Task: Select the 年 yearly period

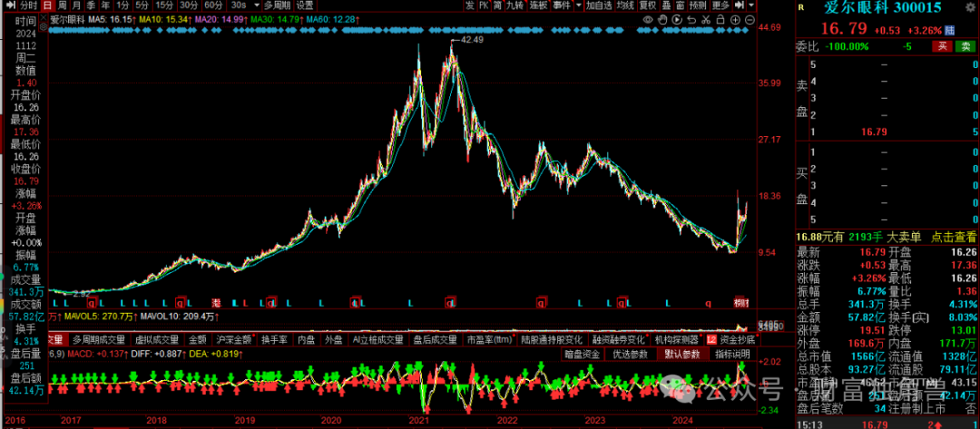Action: coord(105,5)
